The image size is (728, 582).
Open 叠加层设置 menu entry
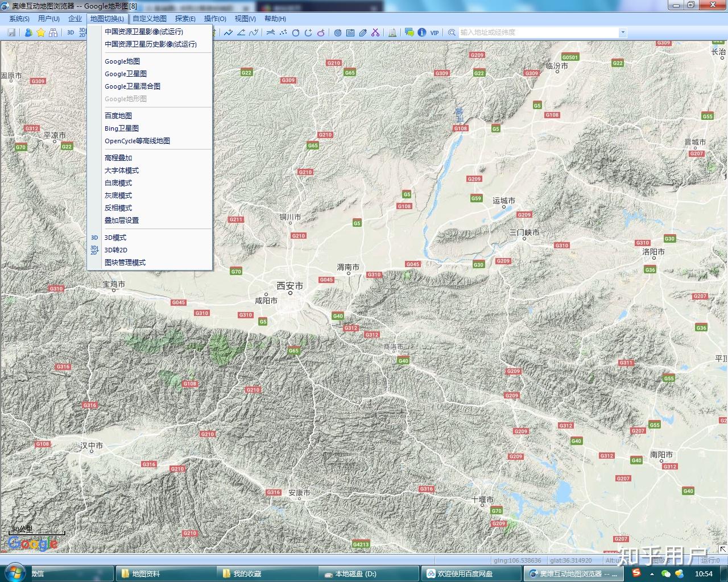(122, 221)
